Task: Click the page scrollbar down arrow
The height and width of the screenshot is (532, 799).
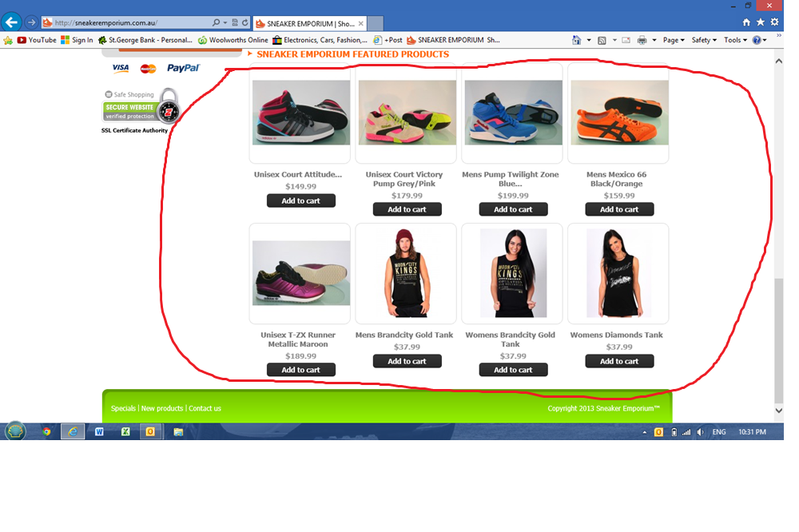Action: click(778, 411)
